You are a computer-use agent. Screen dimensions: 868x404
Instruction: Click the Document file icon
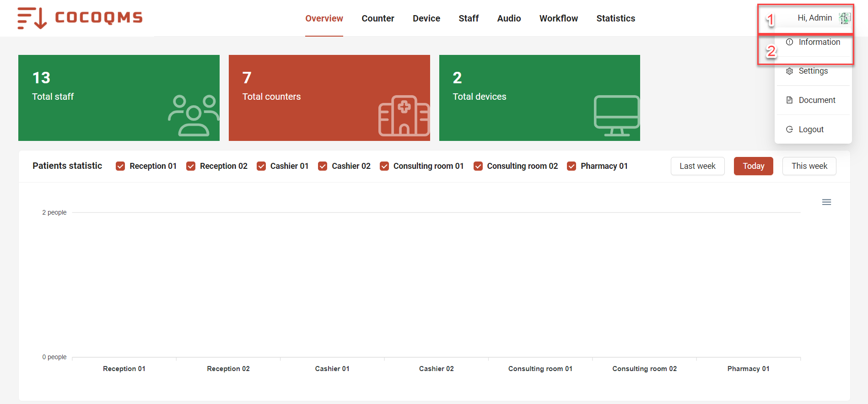pos(789,100)
